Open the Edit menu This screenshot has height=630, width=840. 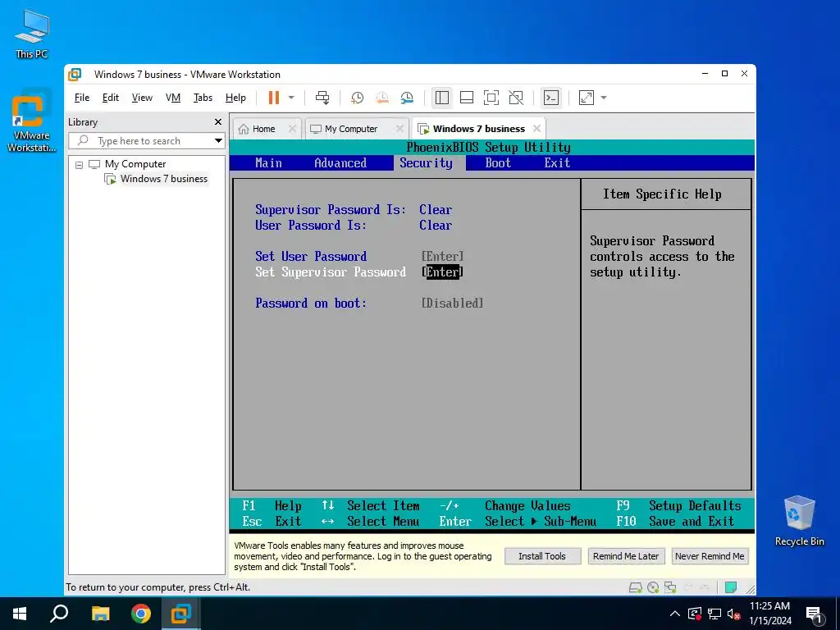pyautogui.click(x=111, y=98)
